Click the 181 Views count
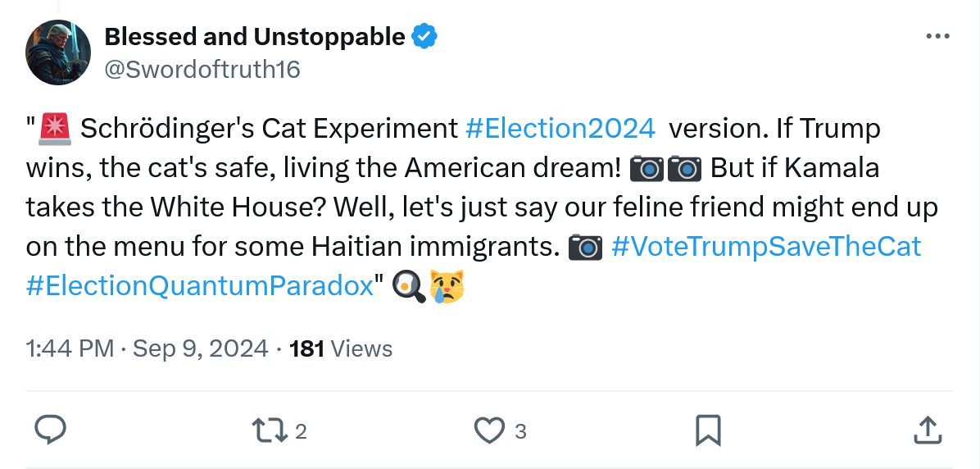 [341, 348]
